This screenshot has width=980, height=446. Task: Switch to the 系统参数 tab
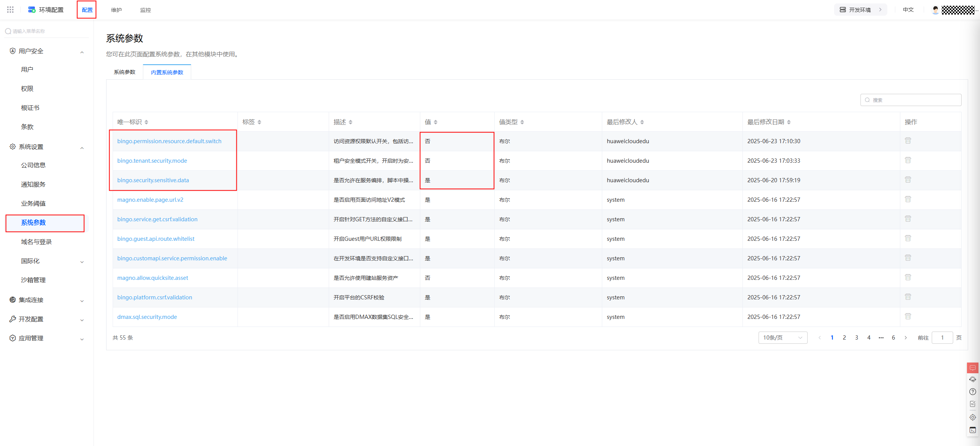click(x=125, y=72)
